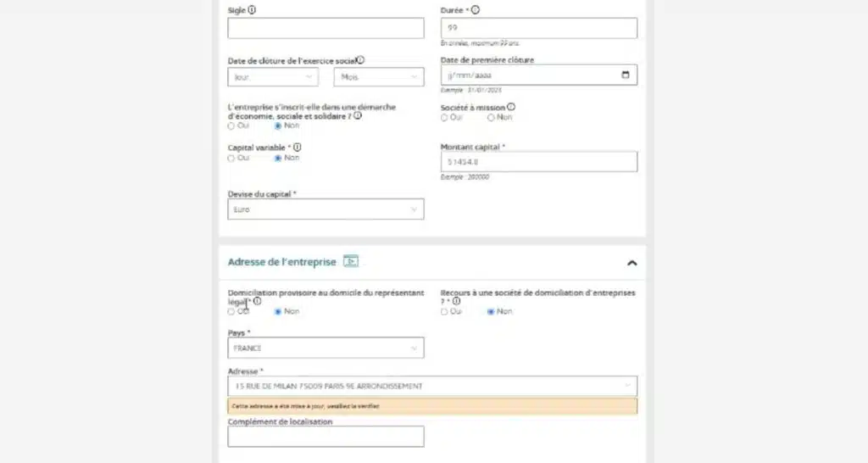Select Oui for Recours à une société de domiciliation
Screen dimensions: 868x463
[x=444, y=311]
